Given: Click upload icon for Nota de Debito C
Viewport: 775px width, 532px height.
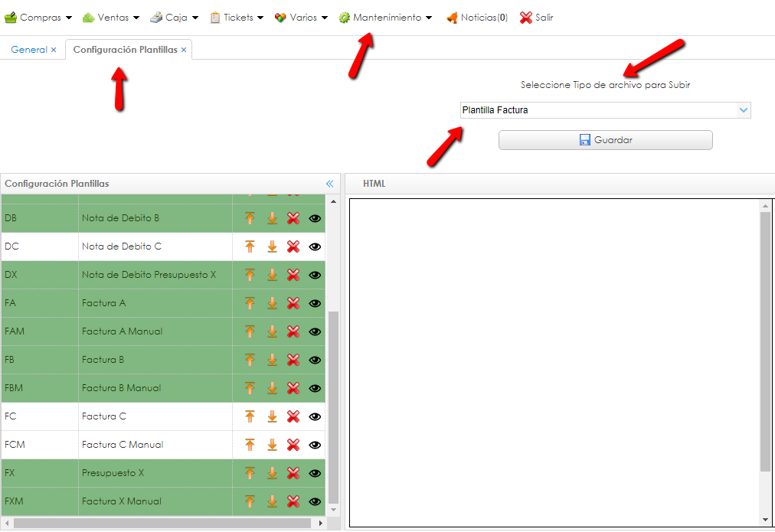Looking at the screenshot, I should 250,246.
